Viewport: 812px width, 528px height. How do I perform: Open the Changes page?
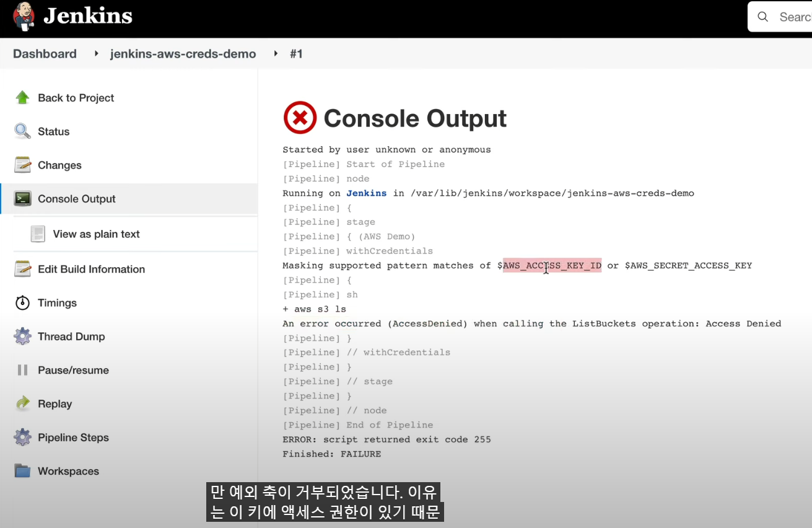tap(59, 165)
